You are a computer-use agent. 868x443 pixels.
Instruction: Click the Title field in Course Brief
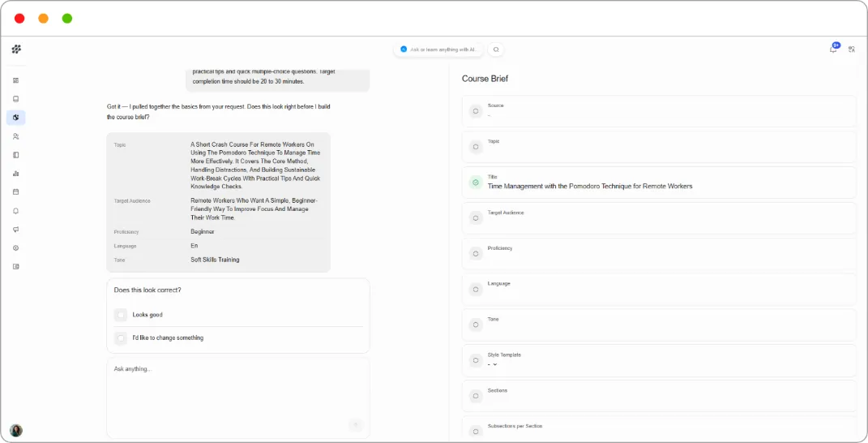pyautogui.click(x=659, y=183)
